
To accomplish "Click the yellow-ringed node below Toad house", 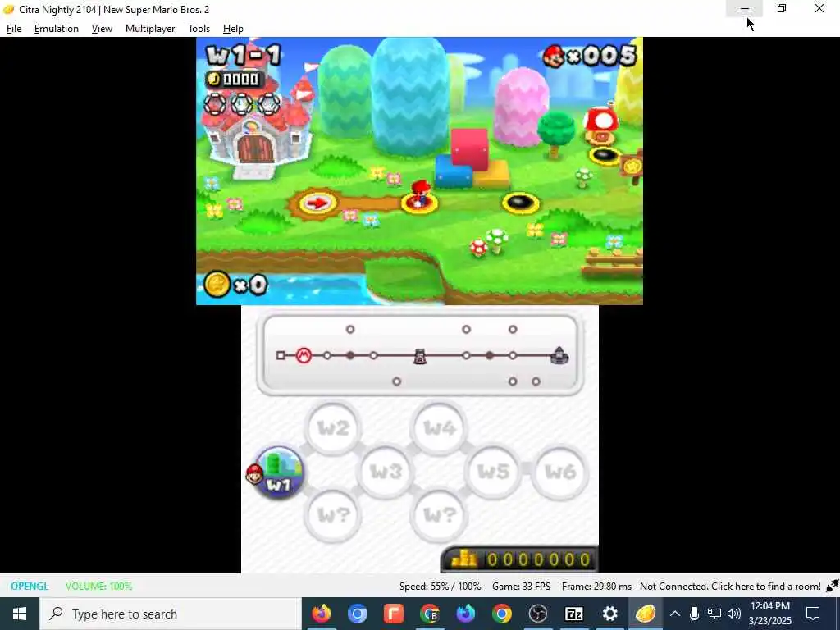I will 605,156.
